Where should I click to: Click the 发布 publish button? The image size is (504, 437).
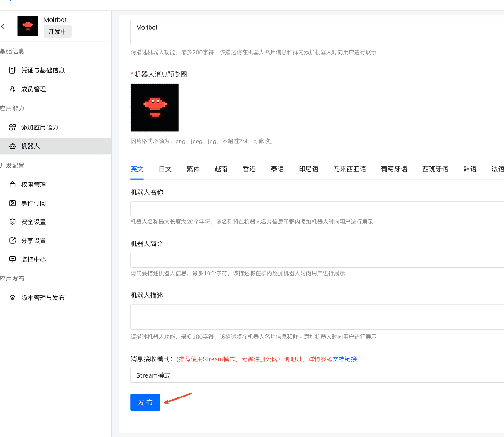tap(145, 402)
